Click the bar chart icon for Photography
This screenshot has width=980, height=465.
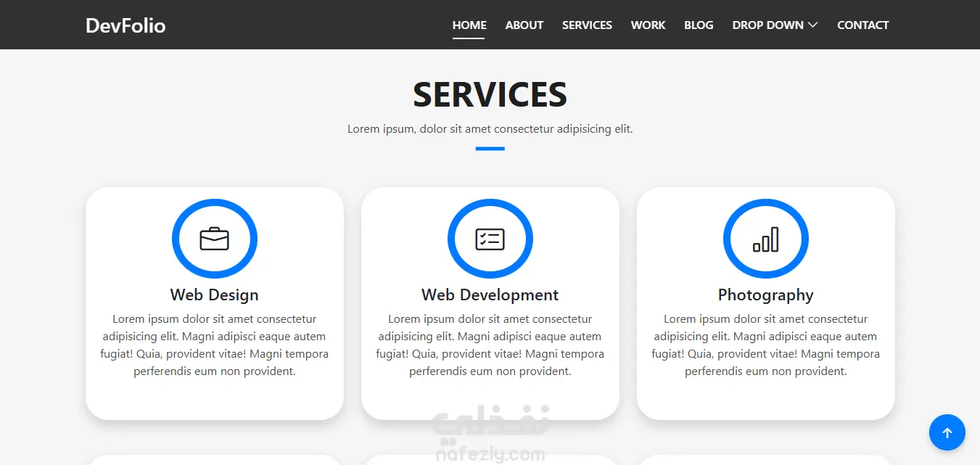(766, 239)
